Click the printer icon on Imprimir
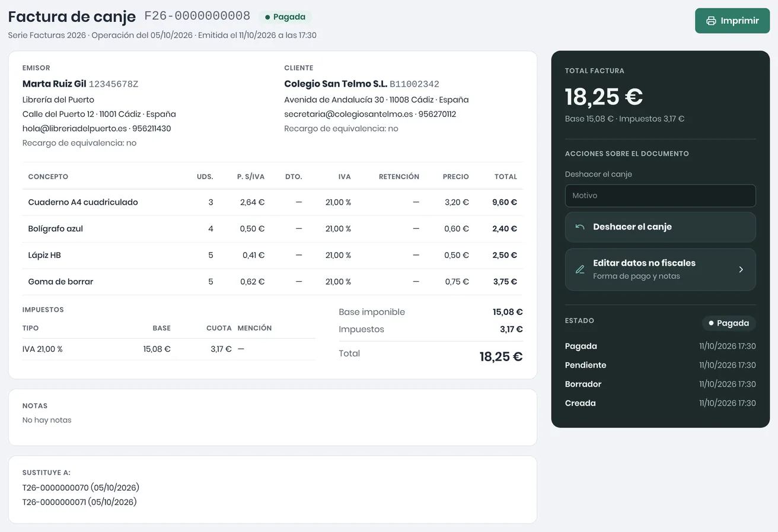Screen dimensions: 778x532 (711, 21)
